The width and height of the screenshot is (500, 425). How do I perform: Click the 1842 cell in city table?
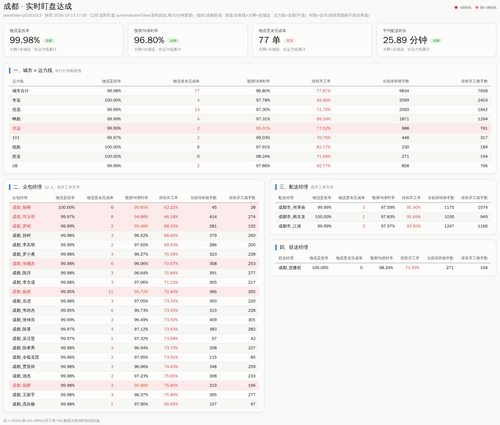[x=483, y=109]
